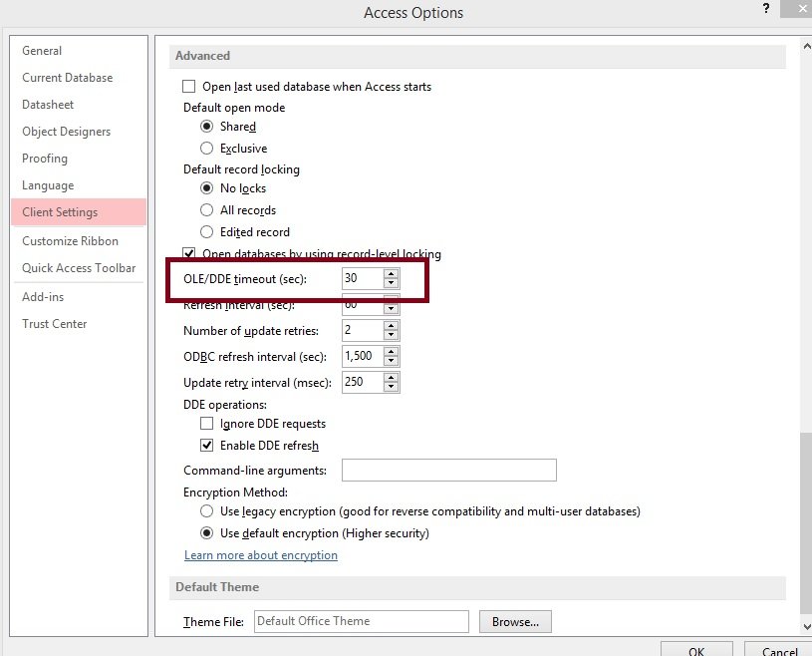This screenshot has height=656, width=812.
Task: Click the Command-line arguments text field
Action: coord(448,470)
